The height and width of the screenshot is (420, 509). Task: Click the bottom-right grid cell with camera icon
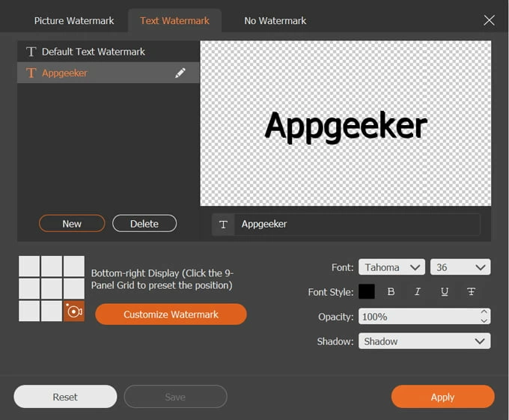74,311
